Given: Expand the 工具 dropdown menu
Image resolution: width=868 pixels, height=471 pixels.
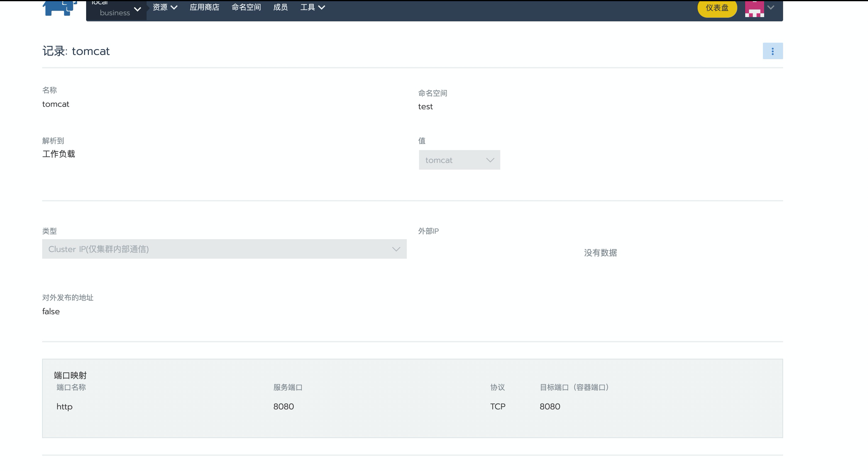Looking at the screenshot, I should pyautogui.click(x=312, y=7).
